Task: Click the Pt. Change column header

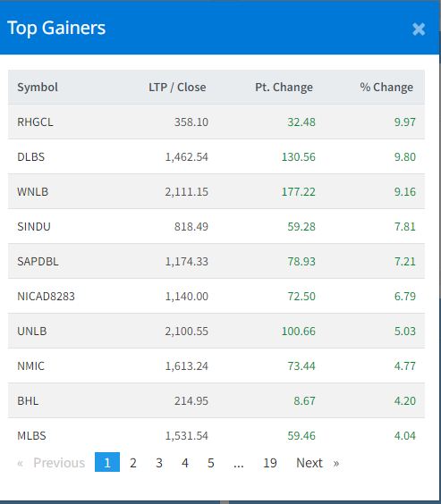Action: [284, 87]
